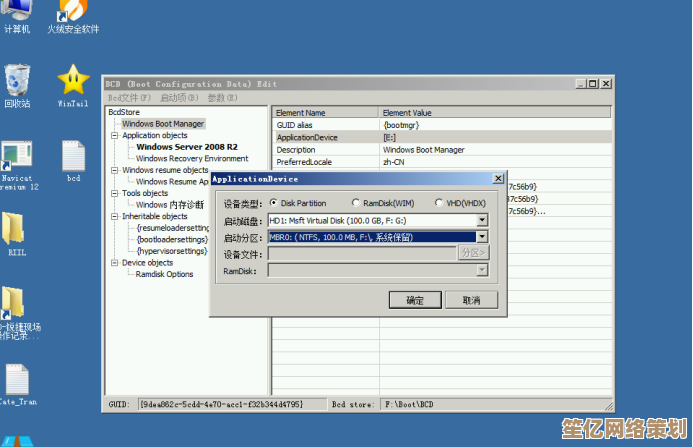The image size is (693, 447).
Task: Select the bcd file on desktop
Action: 73,158
